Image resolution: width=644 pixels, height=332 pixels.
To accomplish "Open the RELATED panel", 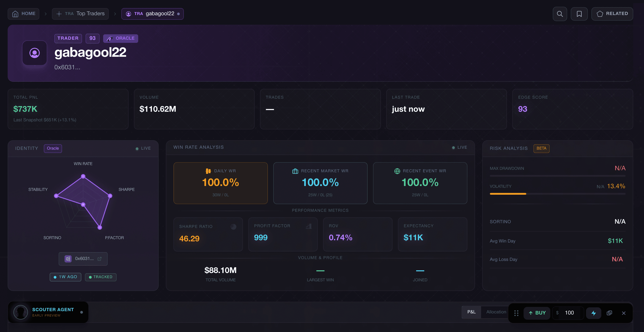I will [x=612, y=14].
